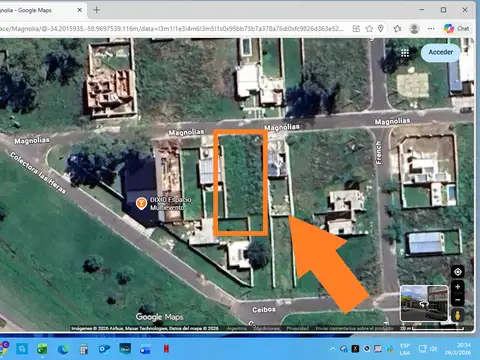Screen dimensions: 480x360
Task: Click the French street label
Action: (378, 153)
